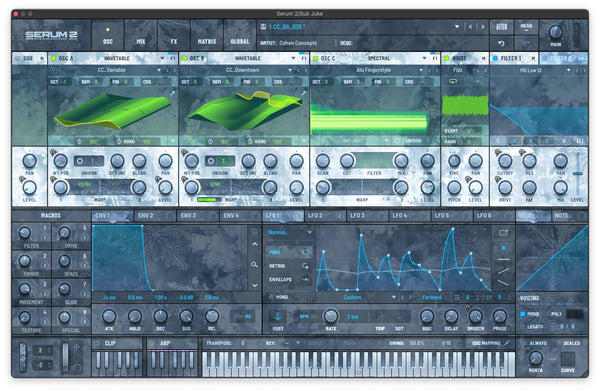Click ENV 1 down chevron icon
The height and width of the screenshot is (391, 600).
coord(254,285)
